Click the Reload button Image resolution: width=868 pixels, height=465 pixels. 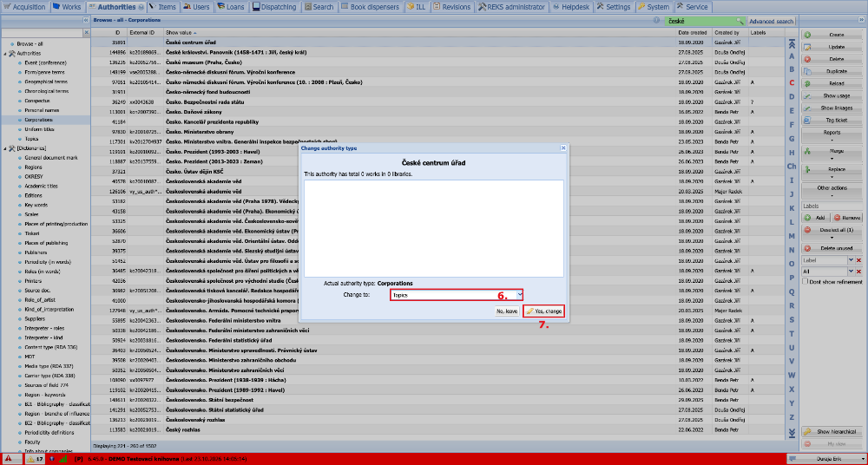click(832, 83)
